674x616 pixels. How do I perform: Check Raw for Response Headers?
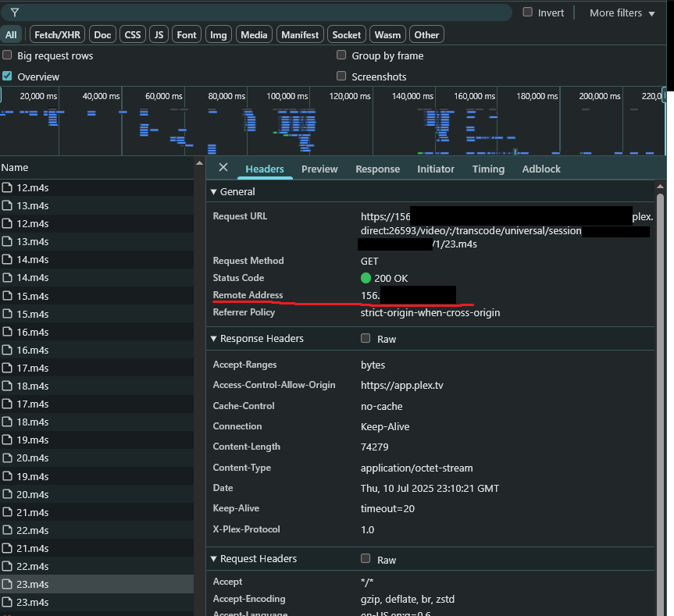pyautogui.click(x=366, y=338)
